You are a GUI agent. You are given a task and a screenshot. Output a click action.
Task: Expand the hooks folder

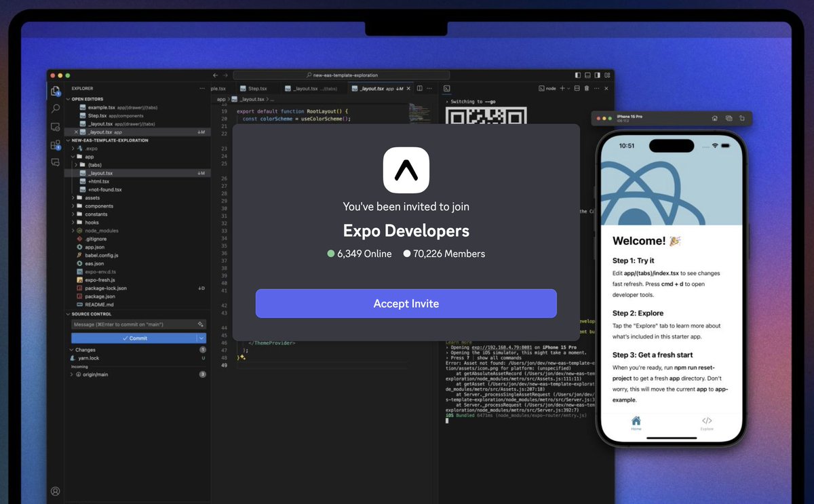73,222
